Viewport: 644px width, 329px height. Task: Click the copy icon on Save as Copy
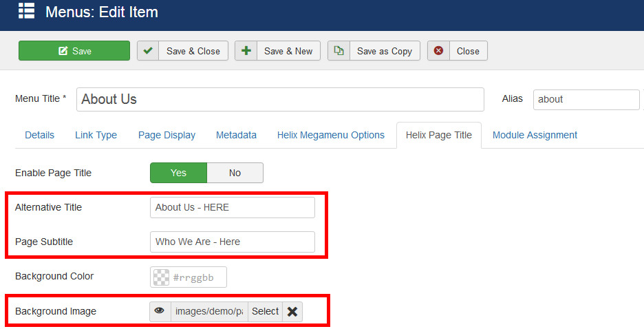tap(339, 51)
